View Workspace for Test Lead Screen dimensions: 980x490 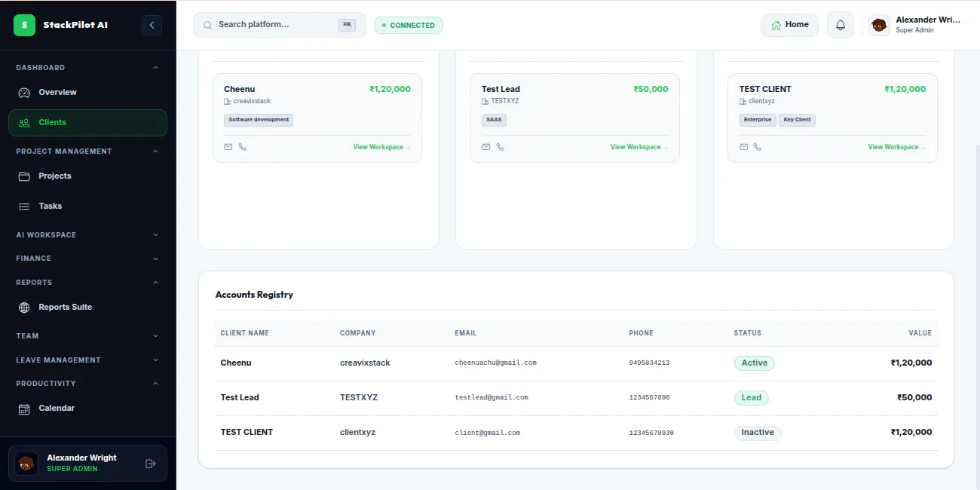(639, 147)
